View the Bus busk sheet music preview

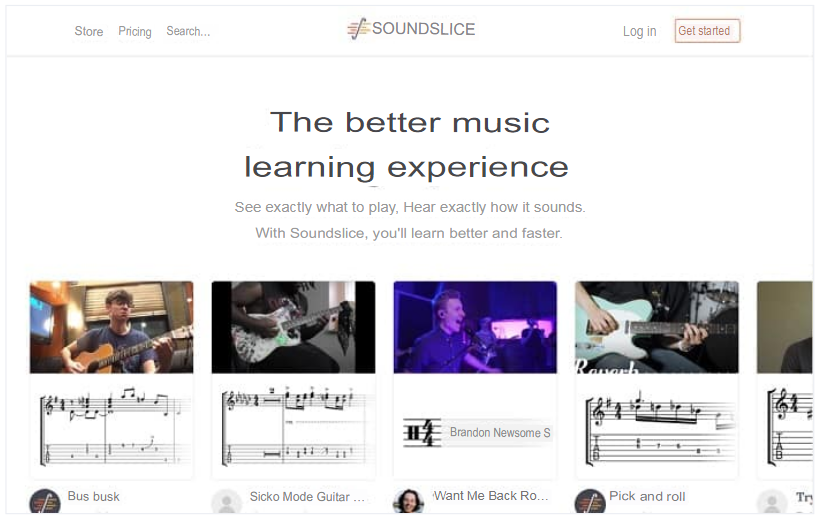coord(112,426)
